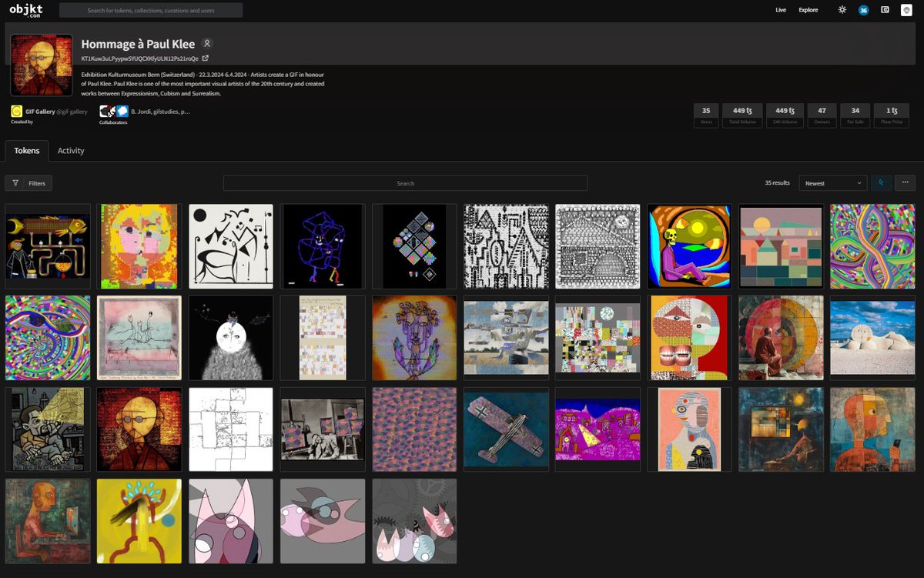The height and width of the screenshot is (578, 924).
Task: Click the Total Volume 449 stat box
Action: click(x=742, y=115)
